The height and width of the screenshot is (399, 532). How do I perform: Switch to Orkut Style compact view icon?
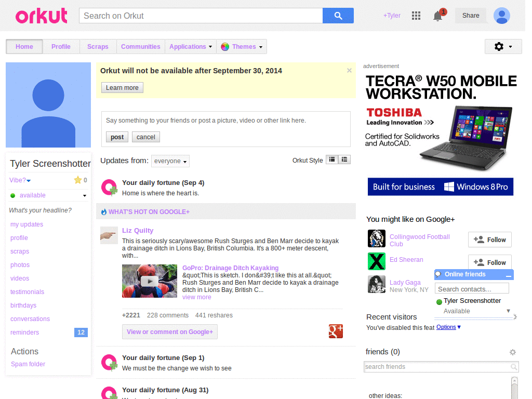coord(332,159)
